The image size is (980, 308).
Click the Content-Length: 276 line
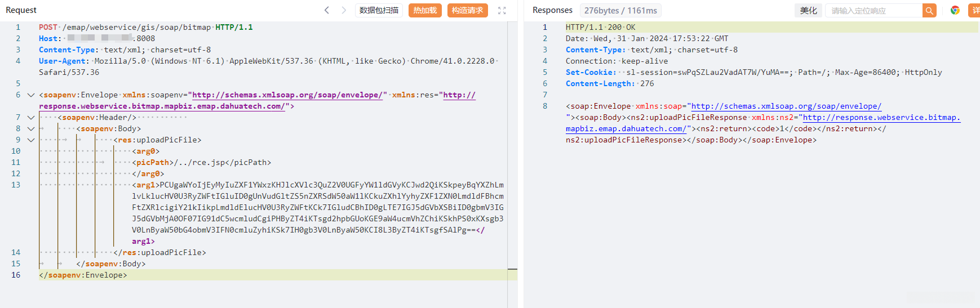click(x=610, y=83)
